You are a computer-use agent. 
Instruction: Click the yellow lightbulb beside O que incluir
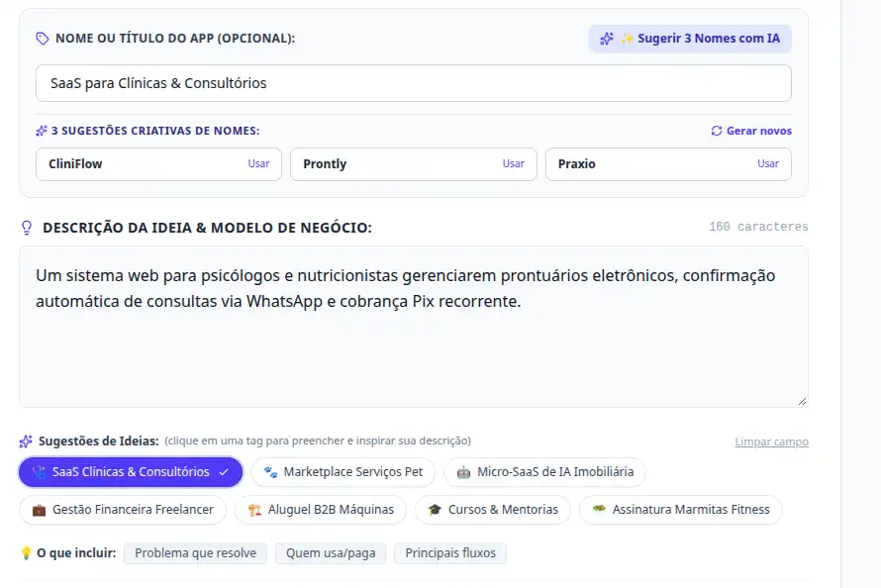[x=26, y=553]
